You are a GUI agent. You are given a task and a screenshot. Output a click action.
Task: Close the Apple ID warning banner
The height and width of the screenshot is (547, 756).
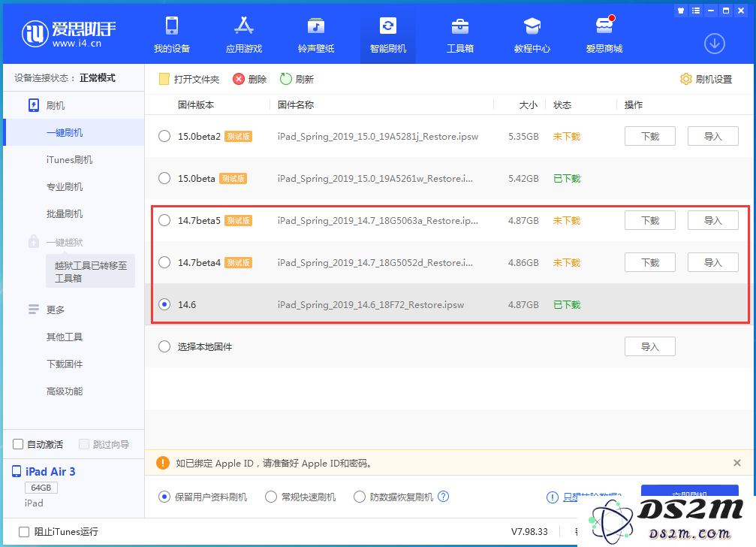[737, 463]
